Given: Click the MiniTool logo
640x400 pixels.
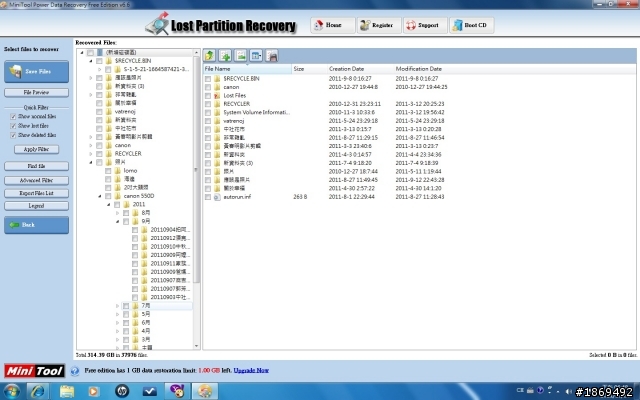Looking at the screenshot, I should pyautogui.click(x=35, y=371).
